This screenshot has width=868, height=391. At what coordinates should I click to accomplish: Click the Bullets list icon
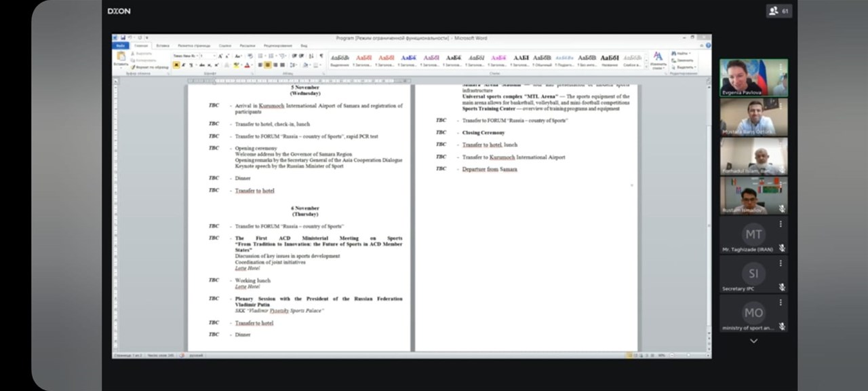coord(262,56)
